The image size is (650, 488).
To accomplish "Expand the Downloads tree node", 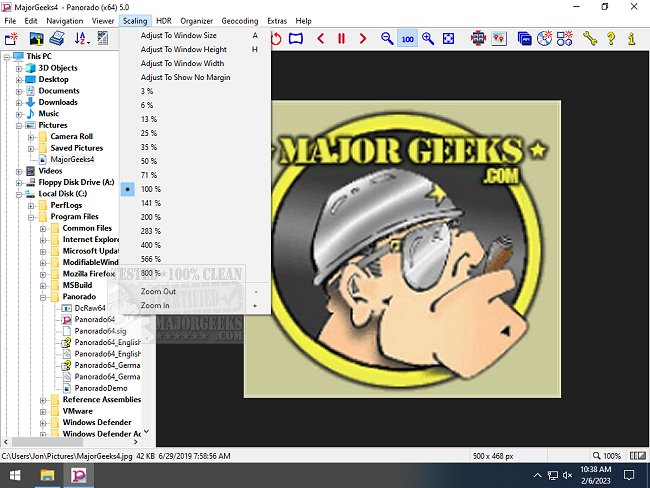I will (19, 103).
